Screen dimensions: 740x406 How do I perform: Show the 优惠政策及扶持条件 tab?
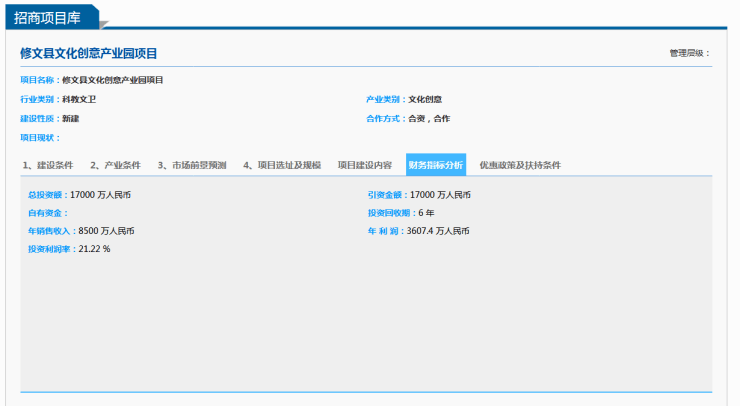point(520,165)
